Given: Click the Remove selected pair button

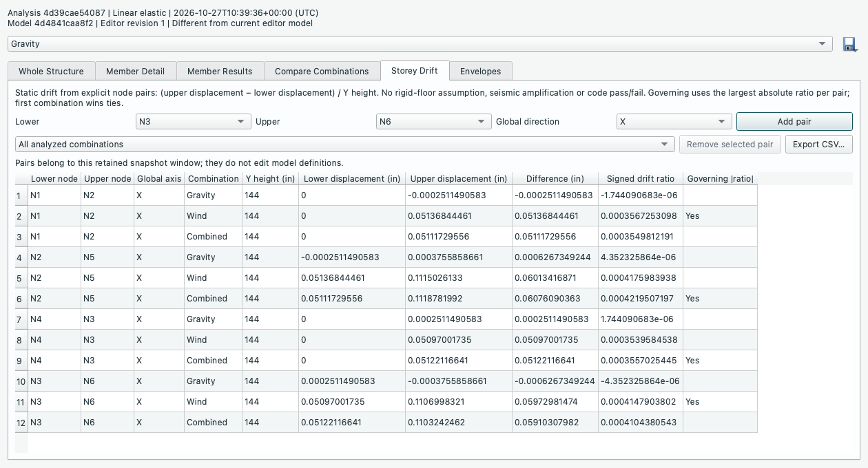Looking at the screenshot, I should [730, 145].
